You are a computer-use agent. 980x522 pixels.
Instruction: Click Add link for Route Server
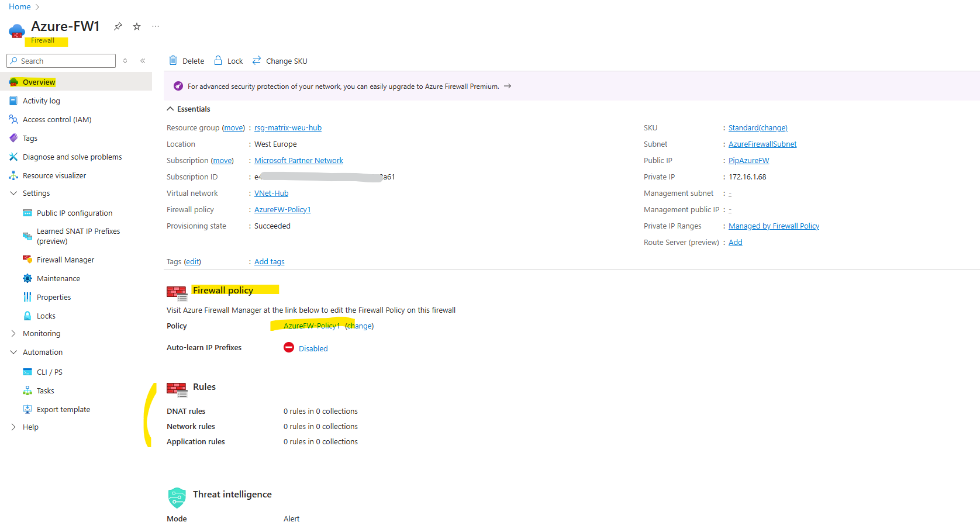point(736,242)
